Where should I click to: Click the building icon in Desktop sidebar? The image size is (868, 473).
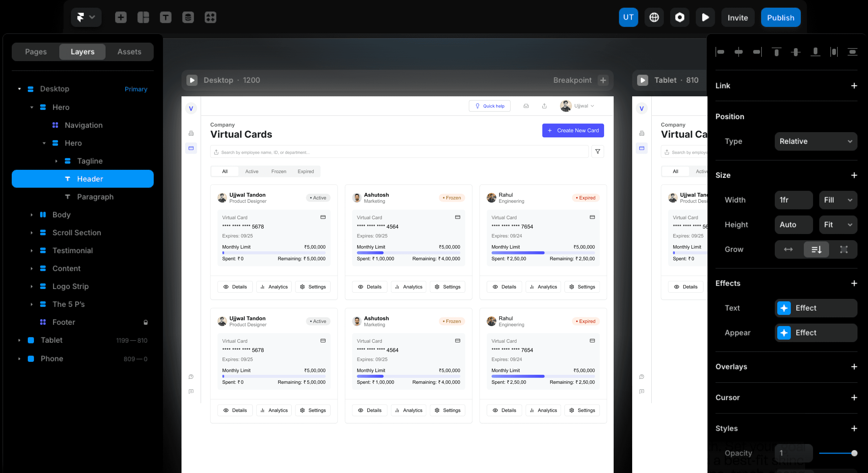pyautogui.click(x=191, y=133)
